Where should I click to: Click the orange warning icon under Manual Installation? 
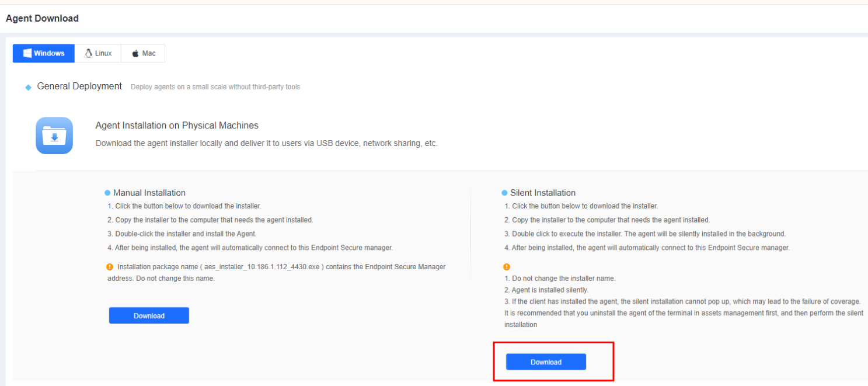110,267
